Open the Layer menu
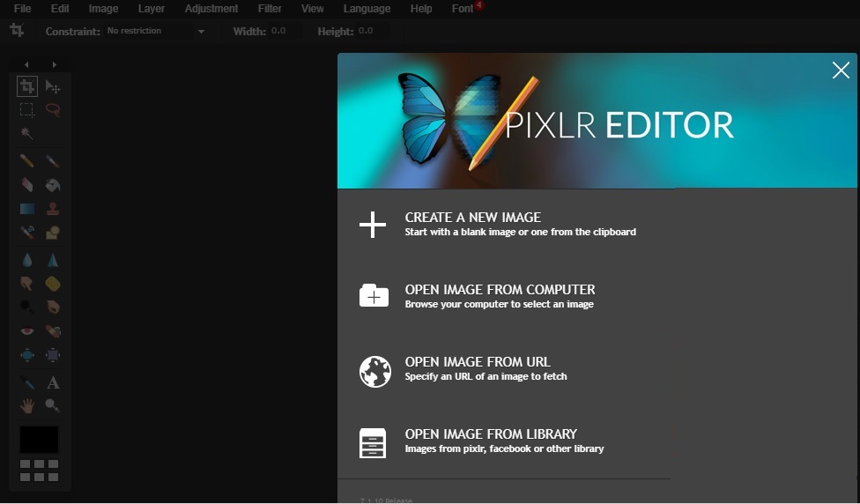Screen dimensions: 860x504 click(152, 8)
